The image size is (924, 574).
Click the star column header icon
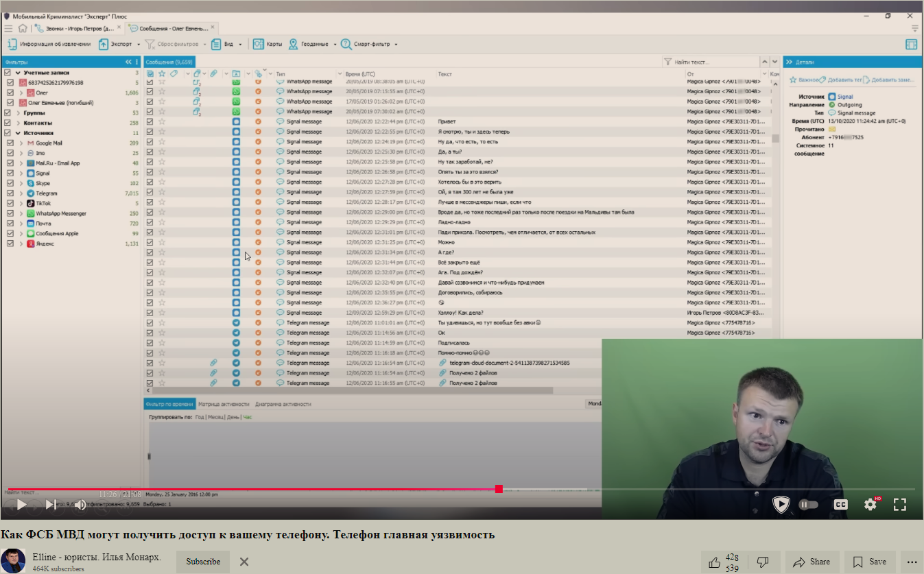(162, 73)
